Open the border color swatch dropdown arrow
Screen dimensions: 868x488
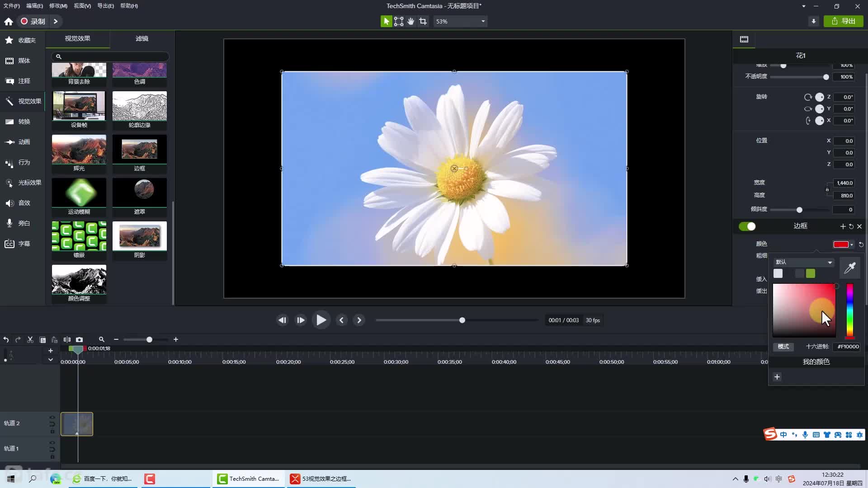click(x=852, y=244)
